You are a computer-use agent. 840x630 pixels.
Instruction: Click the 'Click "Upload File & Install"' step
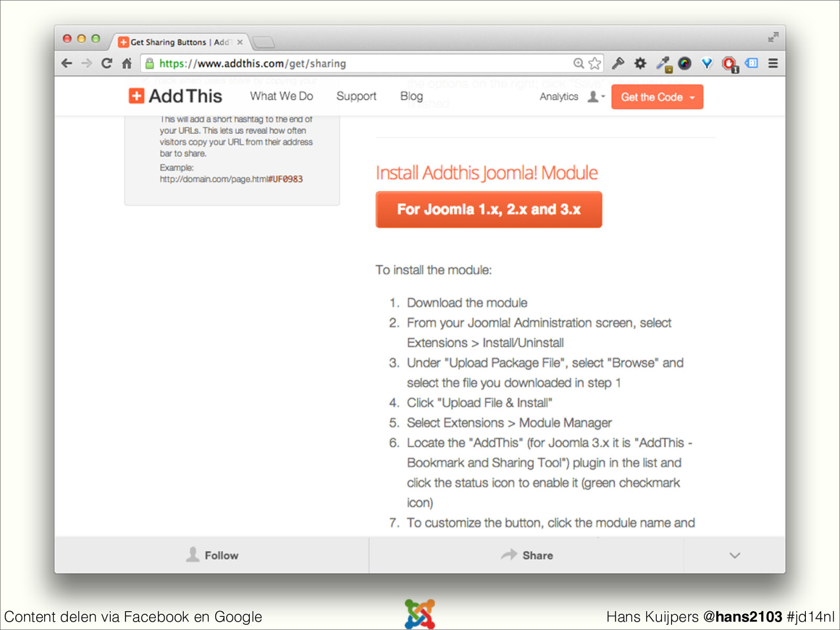point(479,403)
